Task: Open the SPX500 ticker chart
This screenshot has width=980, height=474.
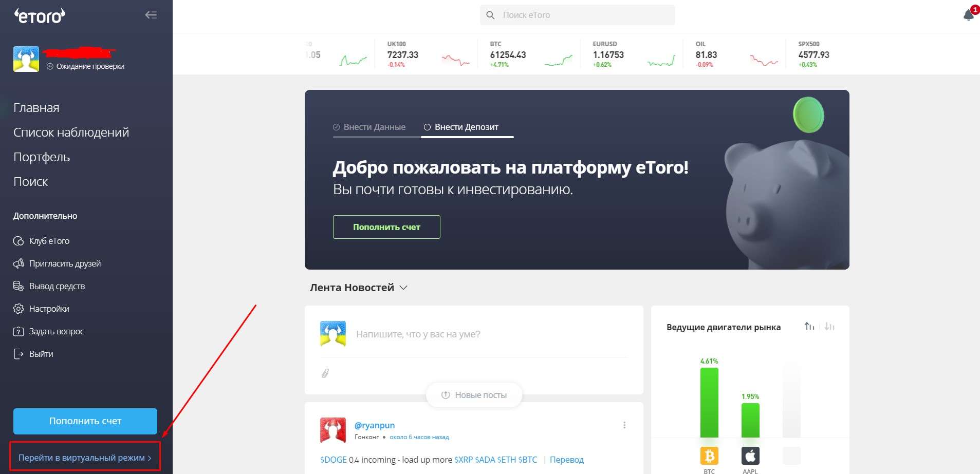Action: pos(814,54)
